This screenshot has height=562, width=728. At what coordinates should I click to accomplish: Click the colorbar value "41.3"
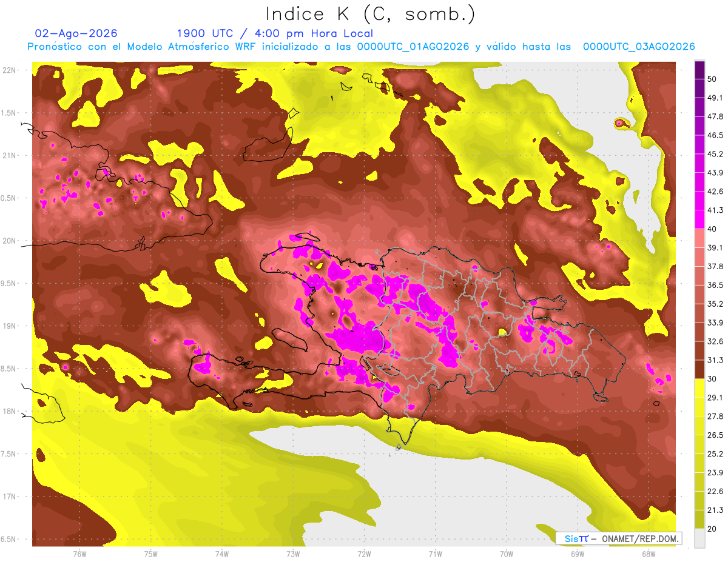(x=716, y=210)
